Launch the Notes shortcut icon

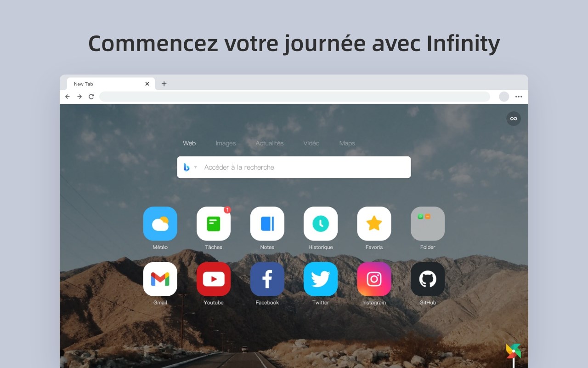(267, 224)
